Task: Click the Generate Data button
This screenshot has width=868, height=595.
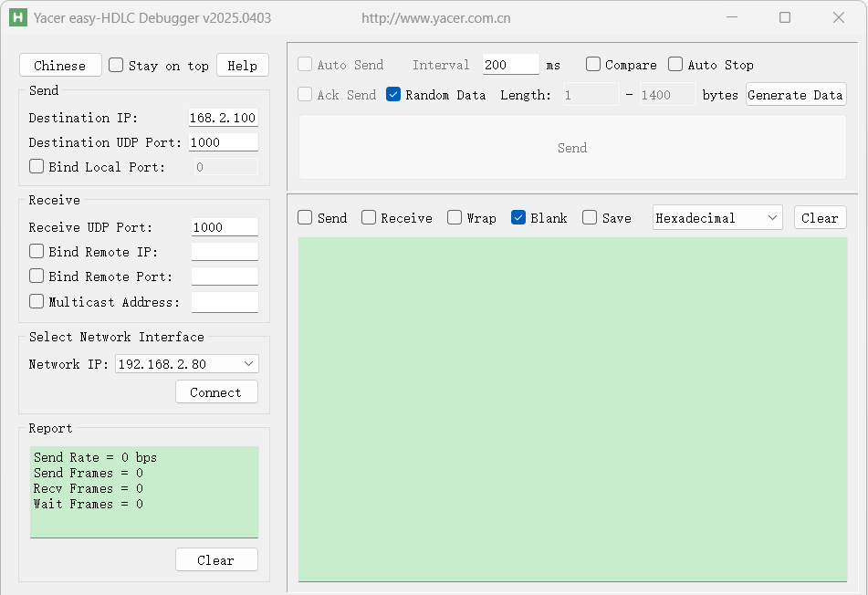Action: 796,94
